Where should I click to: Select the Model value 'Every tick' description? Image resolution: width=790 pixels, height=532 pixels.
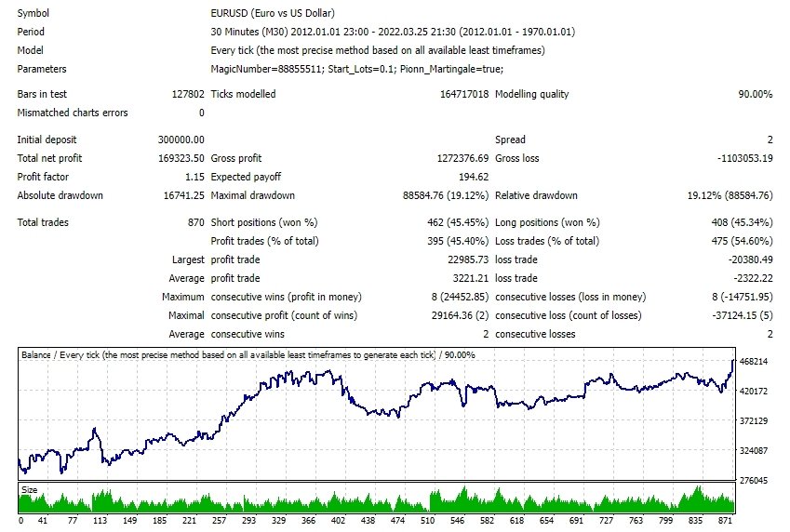click(x=378, y=50)
